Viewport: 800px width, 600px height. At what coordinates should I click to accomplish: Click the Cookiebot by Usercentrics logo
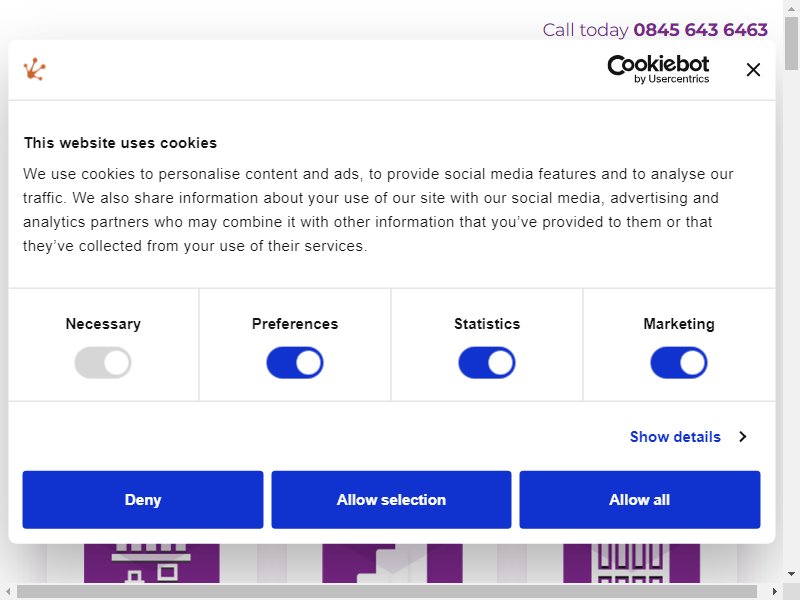[x=658, y=69]
